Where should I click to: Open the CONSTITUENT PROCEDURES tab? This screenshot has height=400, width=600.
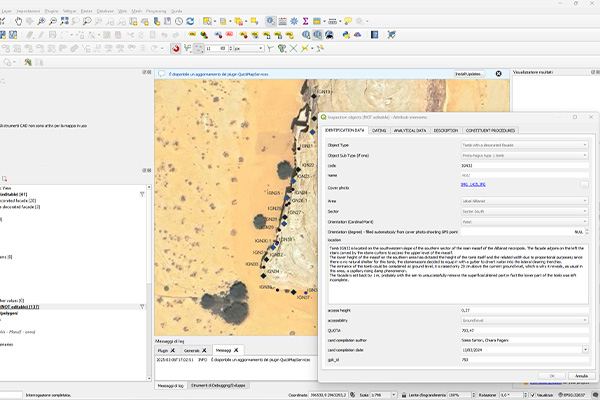489,130
